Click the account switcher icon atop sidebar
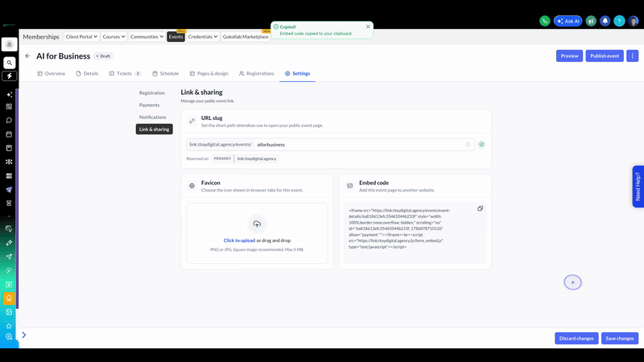The image size is (644, 362). pyautogui.click(x=9, y=44)
